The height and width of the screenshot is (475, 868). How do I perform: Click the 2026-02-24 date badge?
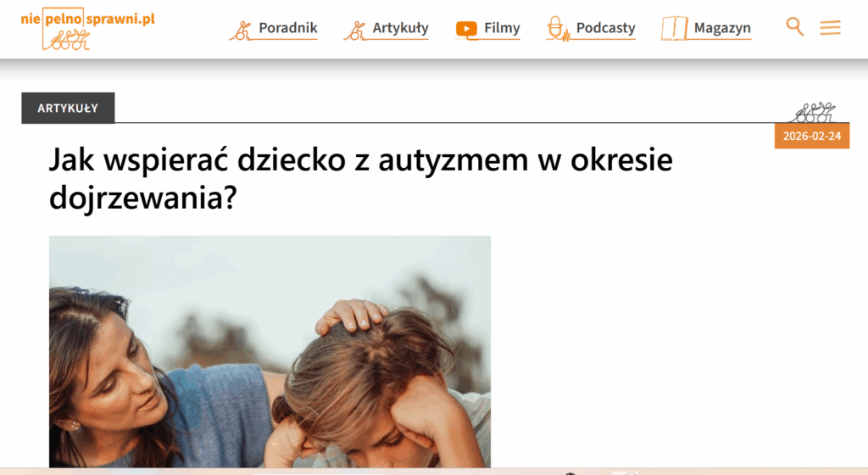point(812,137)
